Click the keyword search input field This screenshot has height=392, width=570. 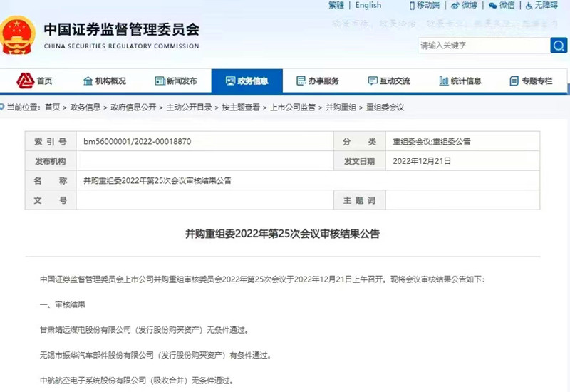(x=482, y=45)
